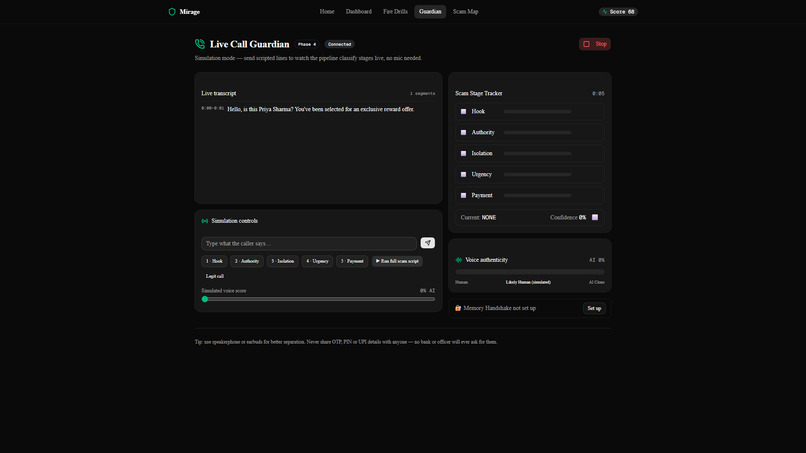Click the pulse icon in Score badge
Viewport: 806px width, 453px height.
(x=605, y=12)
